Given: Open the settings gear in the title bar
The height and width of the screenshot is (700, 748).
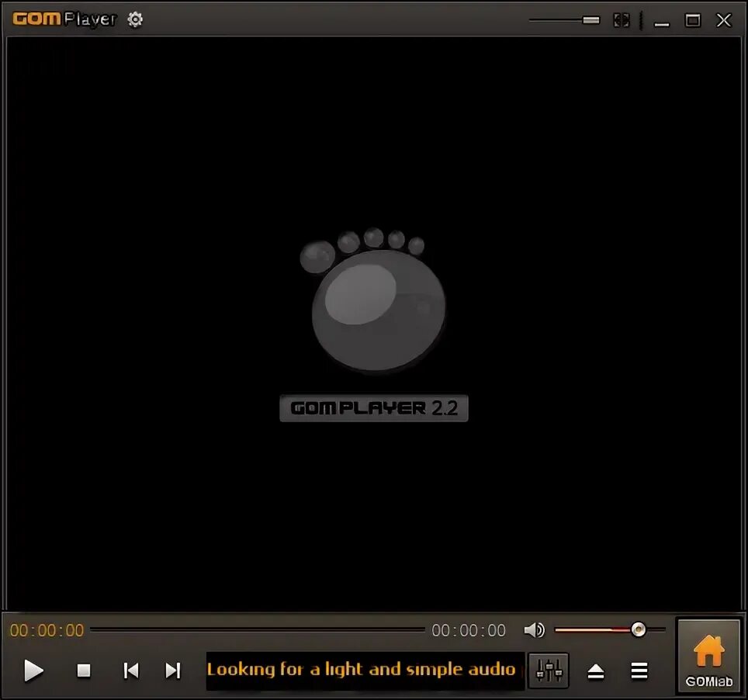Looking at the screenshot, I should [135, 19].
